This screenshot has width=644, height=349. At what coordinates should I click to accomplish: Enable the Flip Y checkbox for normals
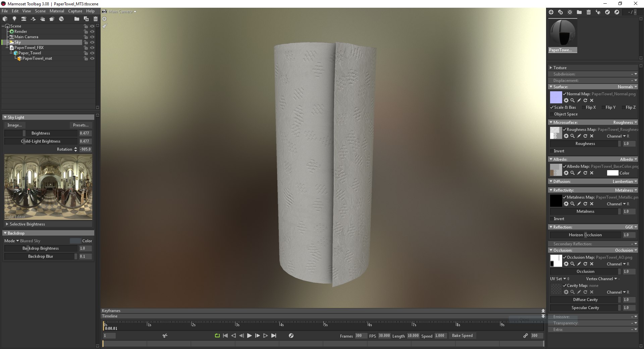click(603, 107)
